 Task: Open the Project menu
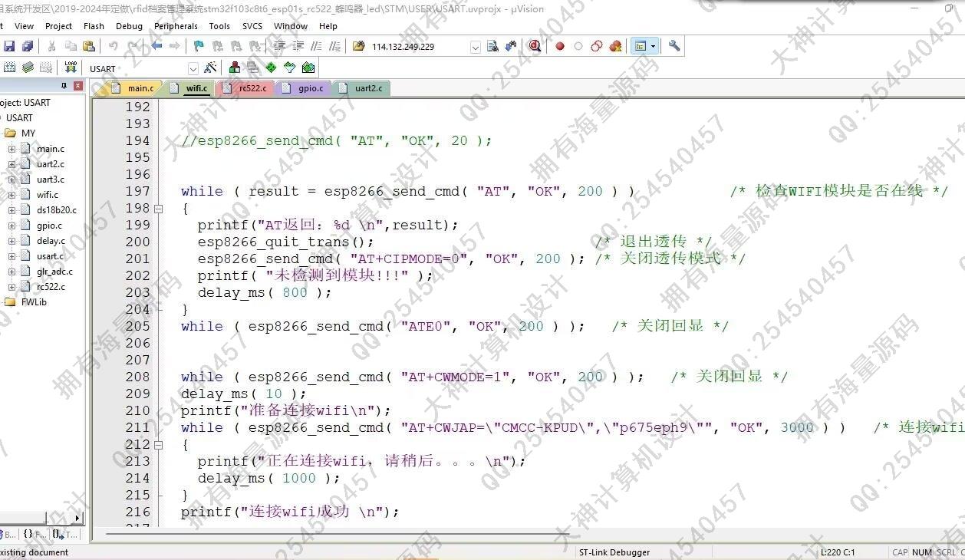click(x=58, y=26)
